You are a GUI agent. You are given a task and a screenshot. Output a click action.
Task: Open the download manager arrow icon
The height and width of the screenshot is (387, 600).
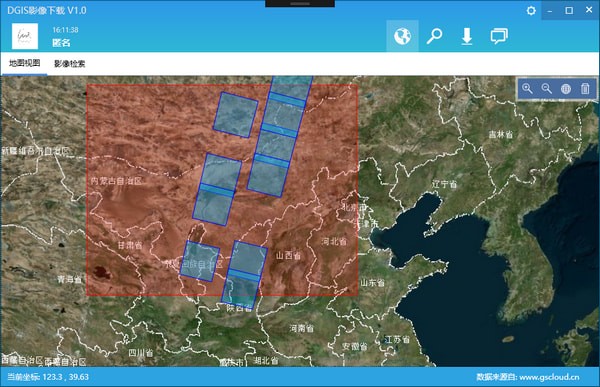[466, 36]
